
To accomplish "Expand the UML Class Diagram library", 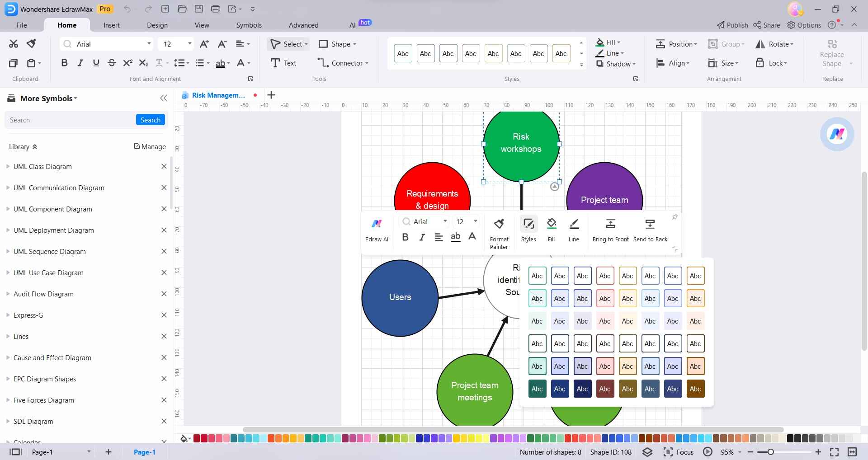I will (x=8, y=166).
